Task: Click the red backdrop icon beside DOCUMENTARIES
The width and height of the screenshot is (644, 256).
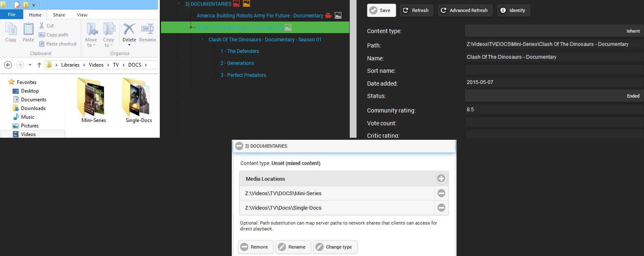Action: click(x=236, y=3)
